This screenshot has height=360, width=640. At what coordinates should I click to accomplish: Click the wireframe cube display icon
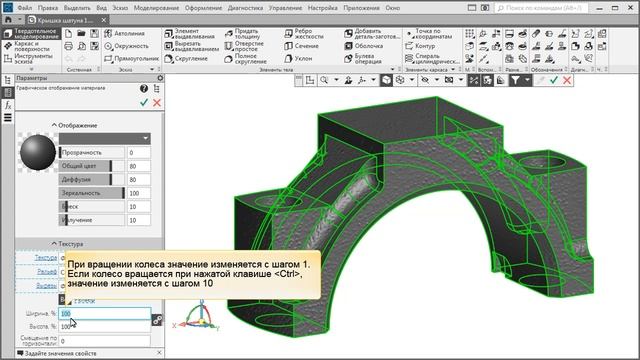point(400,80)
